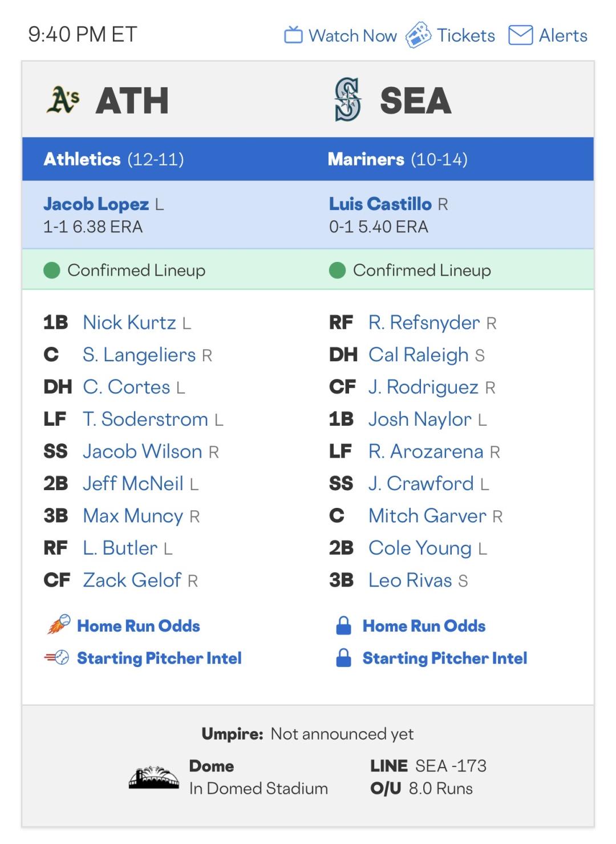616x844 pixels.
Task: Open Jacob Lopez pitcher profile
Action: 96,204
